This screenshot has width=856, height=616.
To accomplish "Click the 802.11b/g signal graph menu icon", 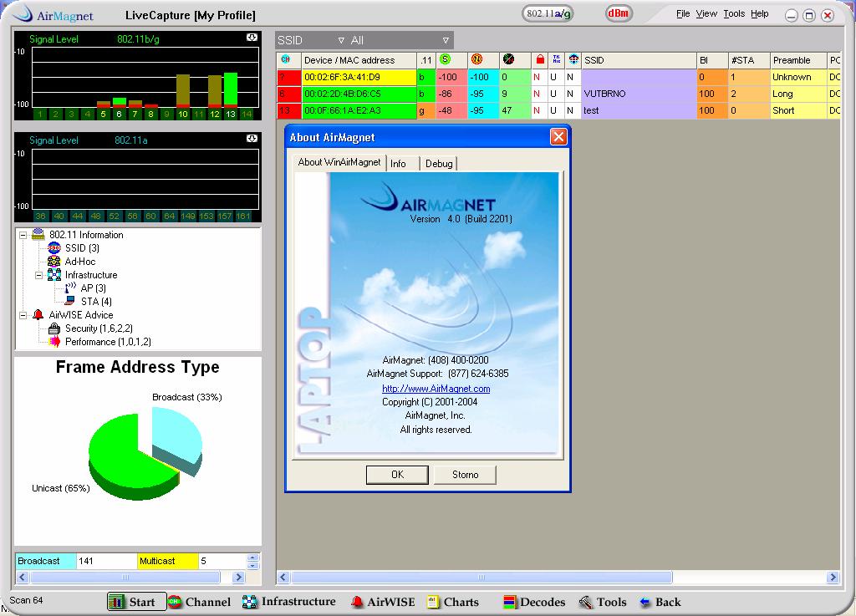I will [252, 38].
